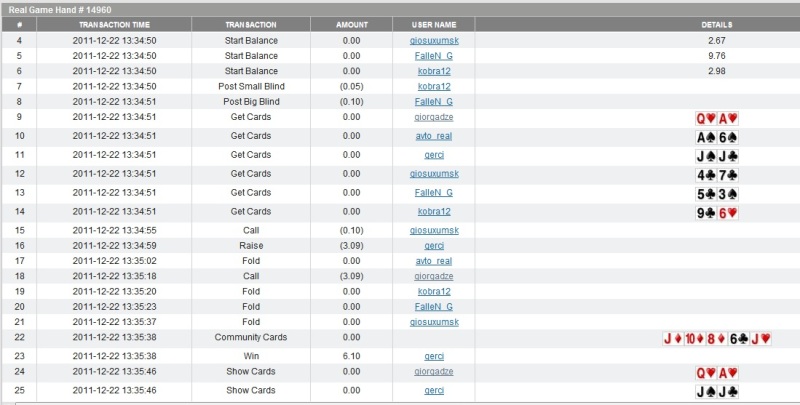
Task: Select the 5 of Clubs card
Action: (706, 194)
